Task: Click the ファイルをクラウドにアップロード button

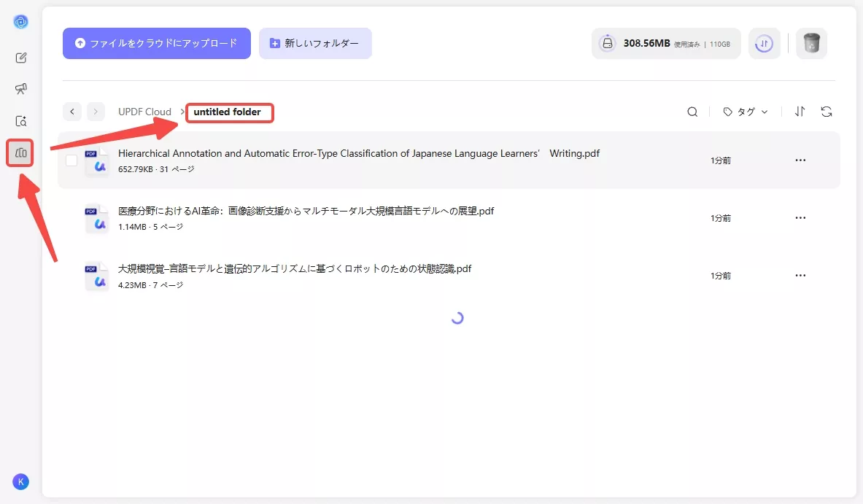Action: [156, 43]
